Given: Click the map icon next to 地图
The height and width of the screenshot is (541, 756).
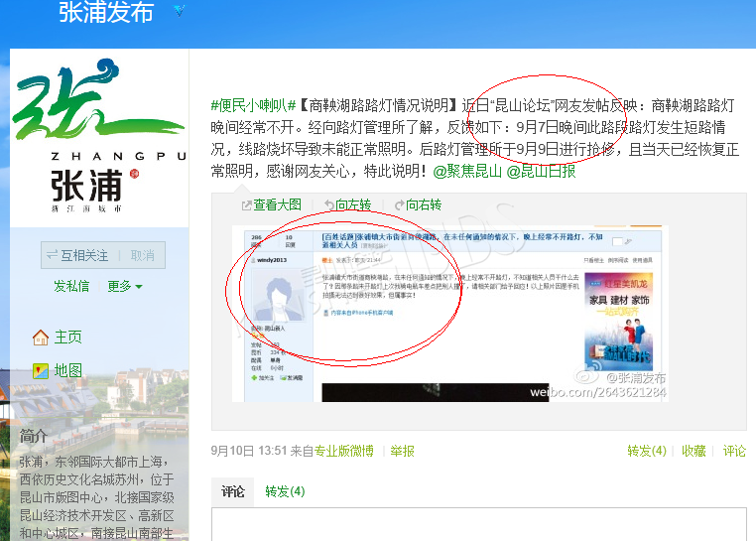Looking at the screenshot, I should (41, 370).
